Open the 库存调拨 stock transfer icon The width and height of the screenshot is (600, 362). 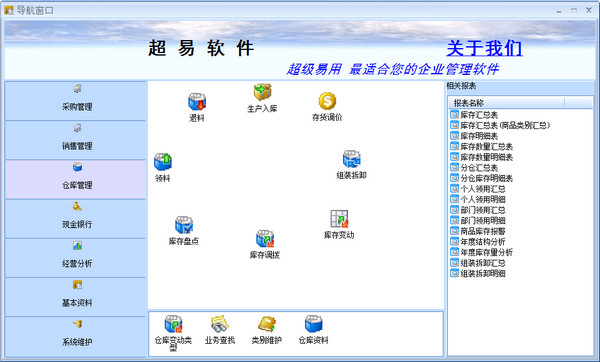tap(265, 239)
